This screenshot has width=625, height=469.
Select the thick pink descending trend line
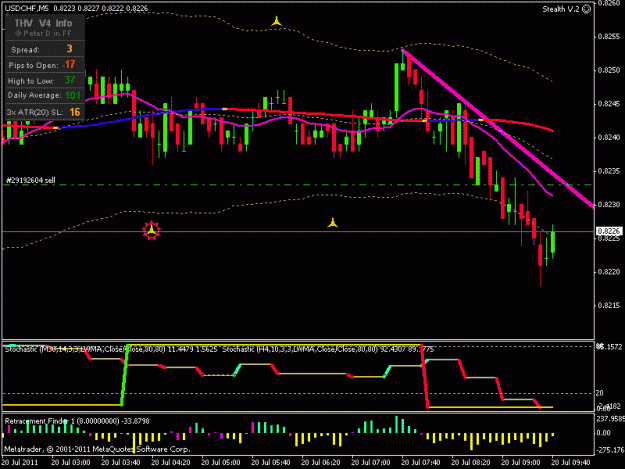point(497,128)
